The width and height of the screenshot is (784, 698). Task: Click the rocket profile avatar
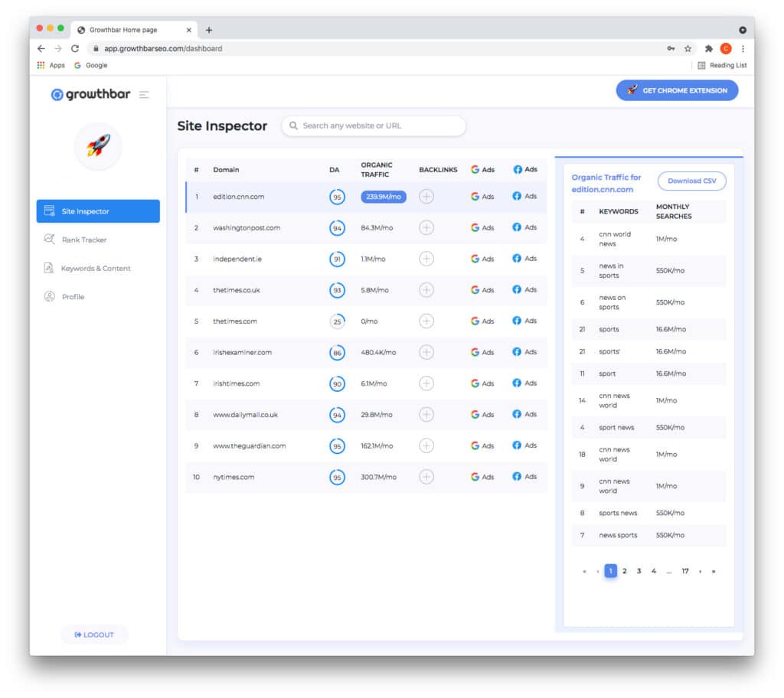pyautogui.click(x=98, y=146)
